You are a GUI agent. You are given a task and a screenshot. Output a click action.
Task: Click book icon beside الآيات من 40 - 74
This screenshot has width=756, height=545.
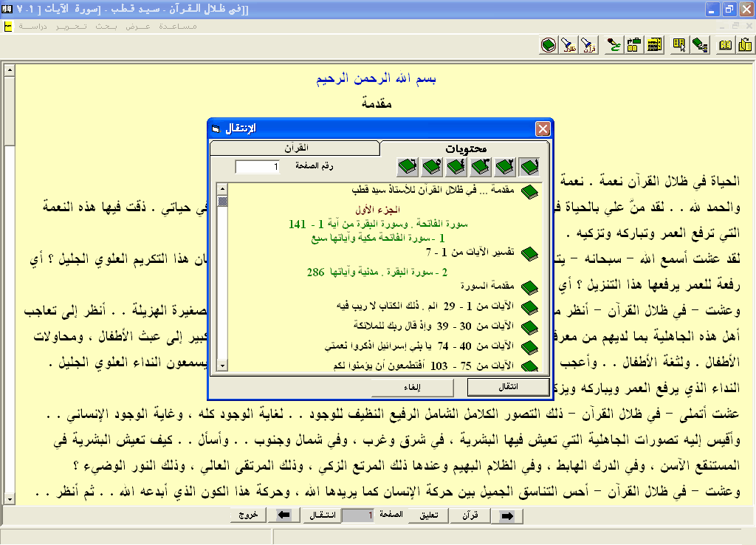tap(529, 347)
